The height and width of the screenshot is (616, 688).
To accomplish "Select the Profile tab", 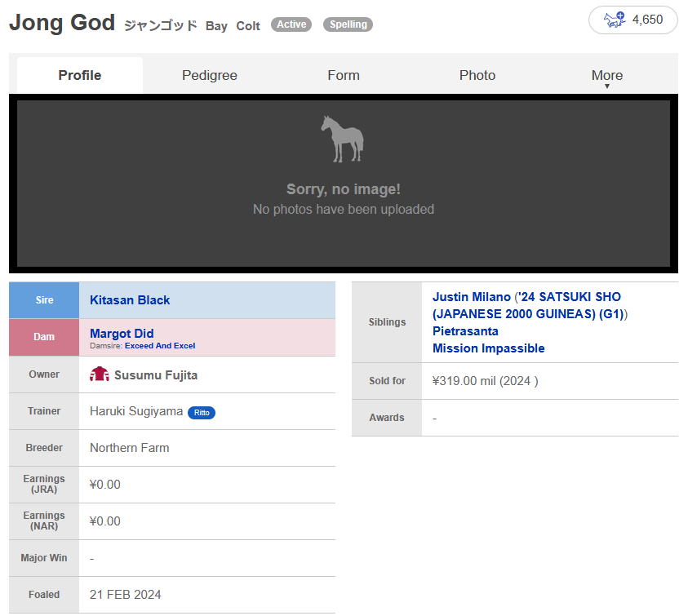I will click(80, 75).
